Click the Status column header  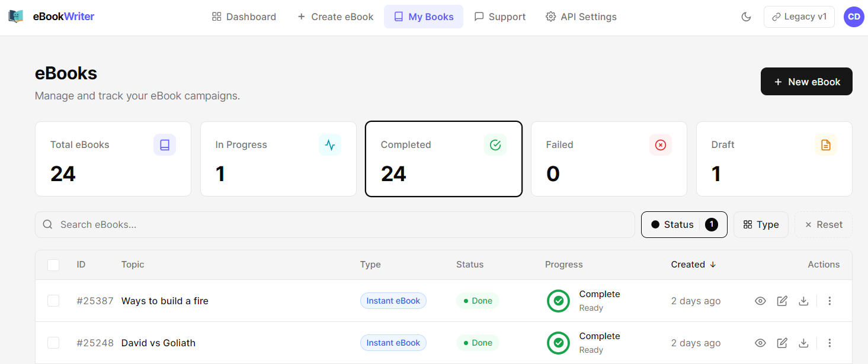[x=470, y=265]
